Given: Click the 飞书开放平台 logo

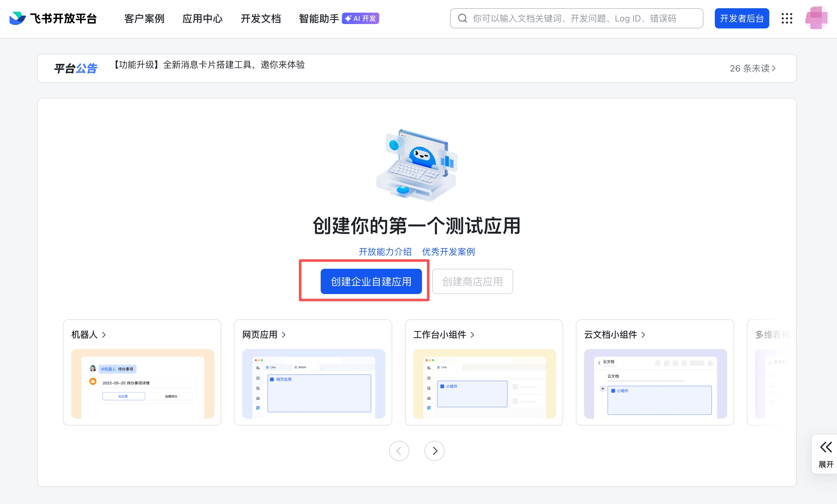Looking at the screenshot, I should [x=53, y=19].
